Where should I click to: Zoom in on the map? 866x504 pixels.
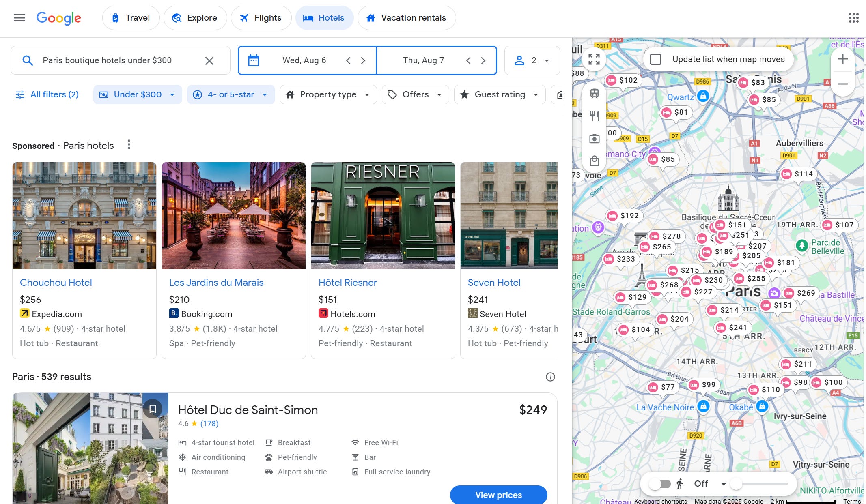tap(843, 59)
